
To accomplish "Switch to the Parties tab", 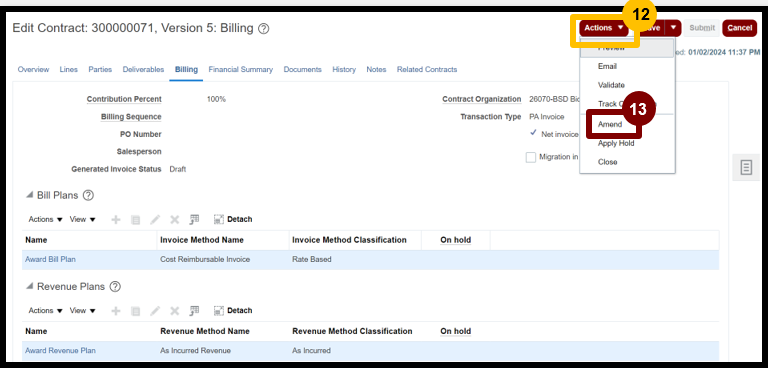I will point(100,70).
